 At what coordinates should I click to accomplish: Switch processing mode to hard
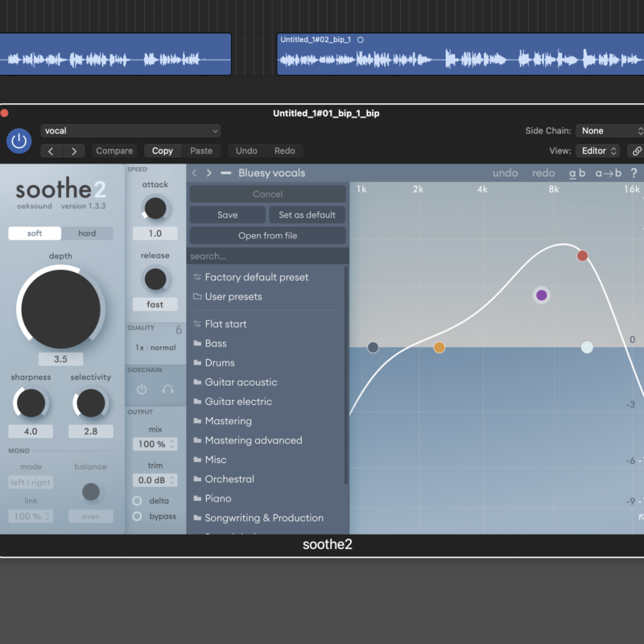(87, 233)
